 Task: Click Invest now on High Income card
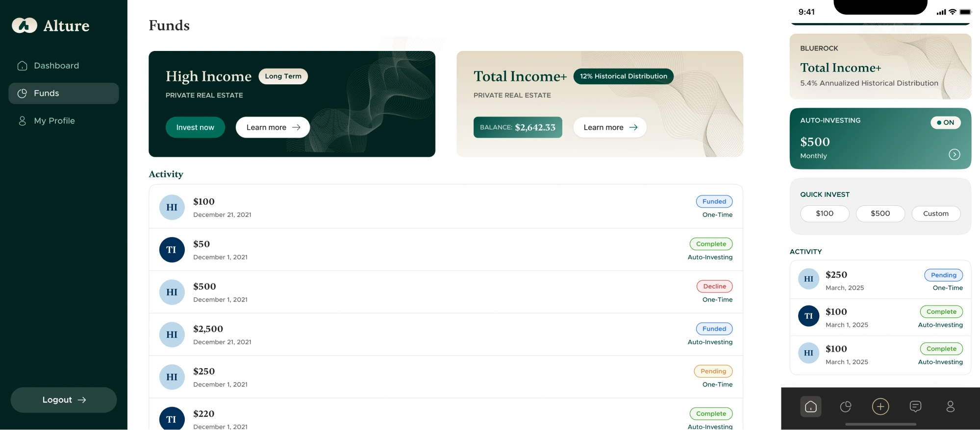pyautogui.click(x=195, y=127)
